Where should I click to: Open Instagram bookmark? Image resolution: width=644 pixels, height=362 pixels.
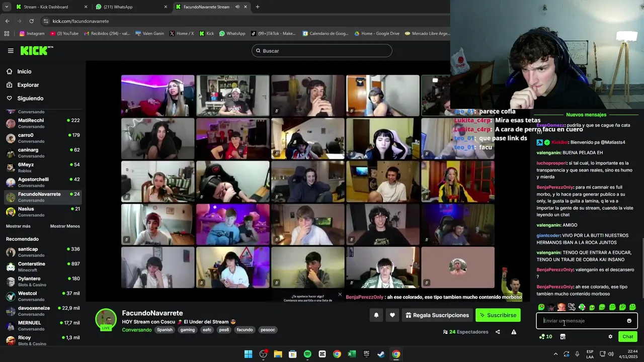pyautogui.click(x=32, y=34)
